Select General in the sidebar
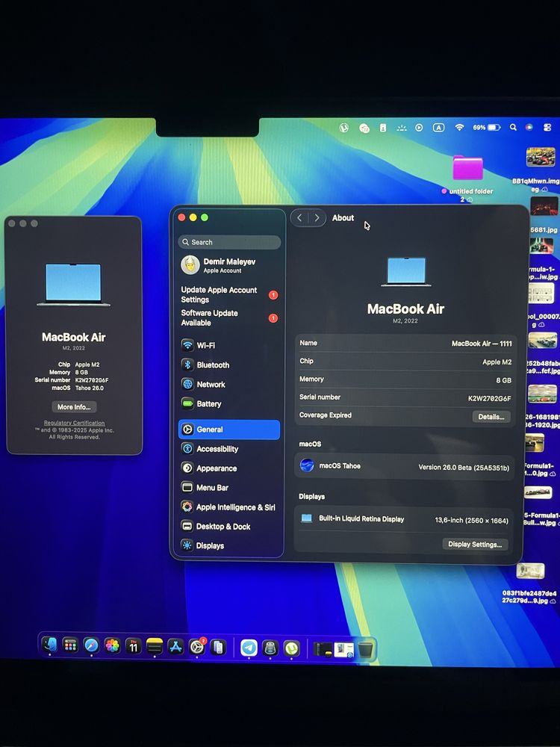560x747 pixels. (x=229, y=430)
